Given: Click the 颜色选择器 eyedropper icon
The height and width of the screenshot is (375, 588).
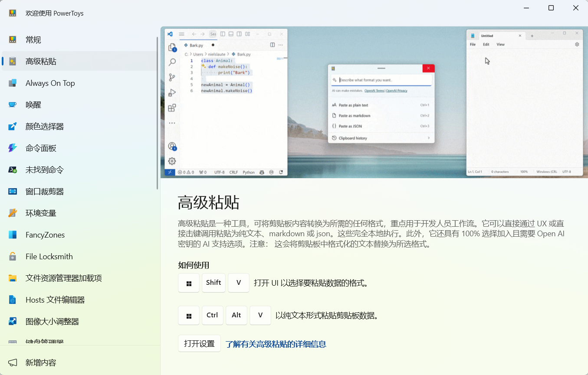Looking at the screenshot, I should (13, 127).
